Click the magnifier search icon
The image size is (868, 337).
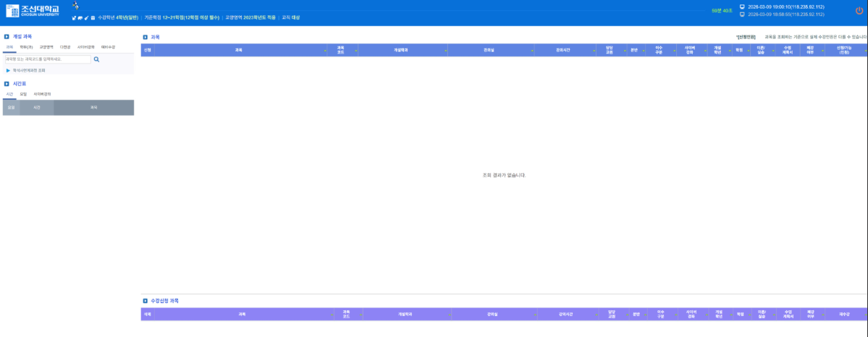coord(96,59)
